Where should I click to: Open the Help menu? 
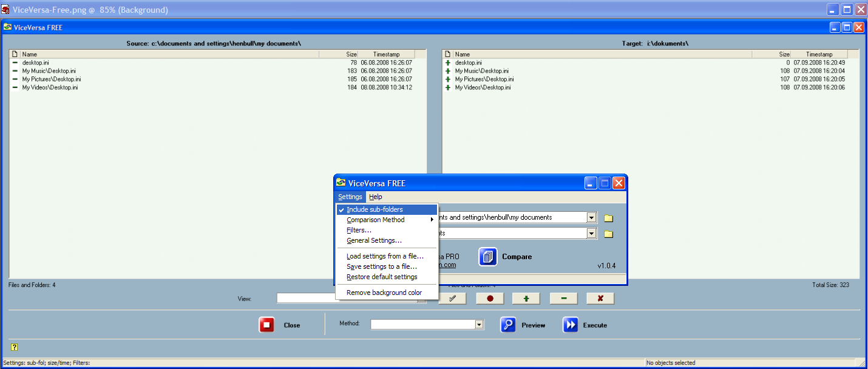[376, 197]
